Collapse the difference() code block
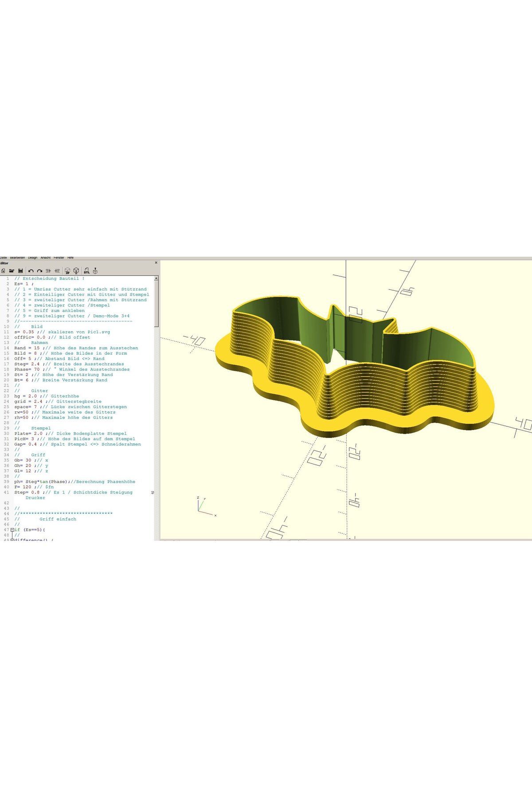Image resolution: width=532 pixels, height=798 pixels. [12, 540]
